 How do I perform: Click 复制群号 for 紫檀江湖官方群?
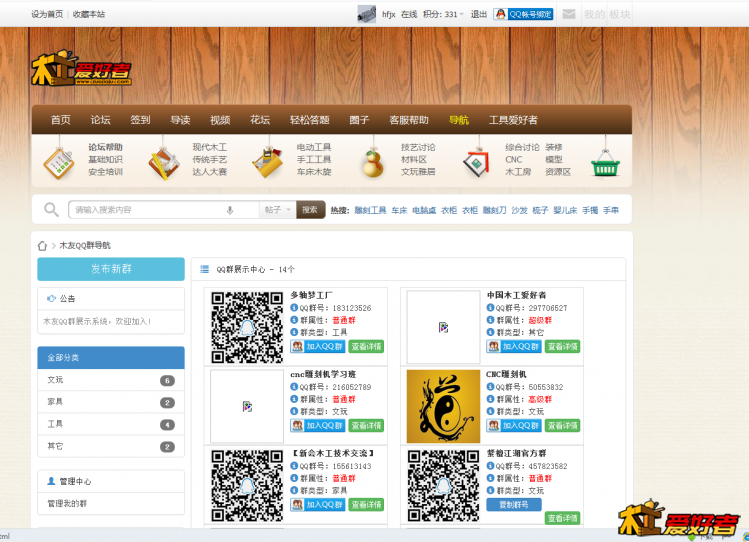[x=514, y=504]
